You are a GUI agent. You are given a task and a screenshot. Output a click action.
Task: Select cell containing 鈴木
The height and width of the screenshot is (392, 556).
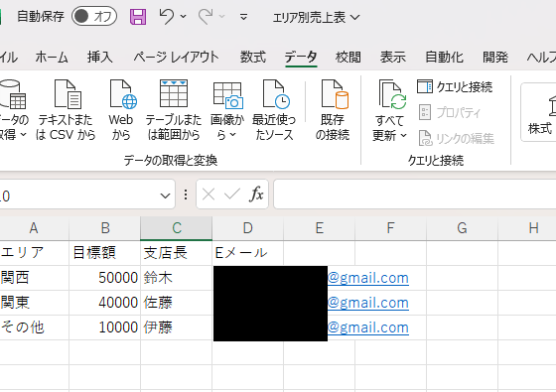(x=177, y=278)
